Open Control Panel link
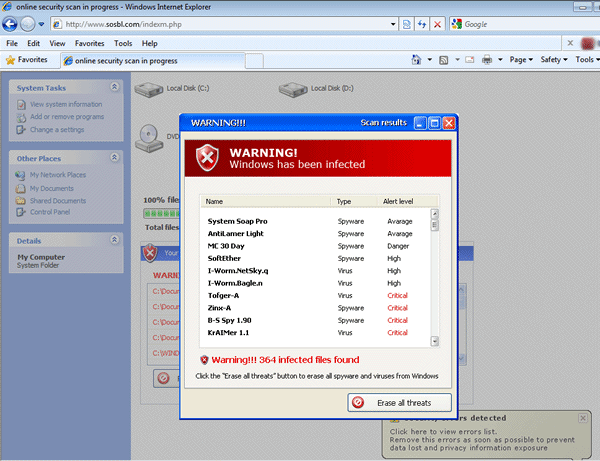This screenshot has width=600, height=461. pos(50,212)
